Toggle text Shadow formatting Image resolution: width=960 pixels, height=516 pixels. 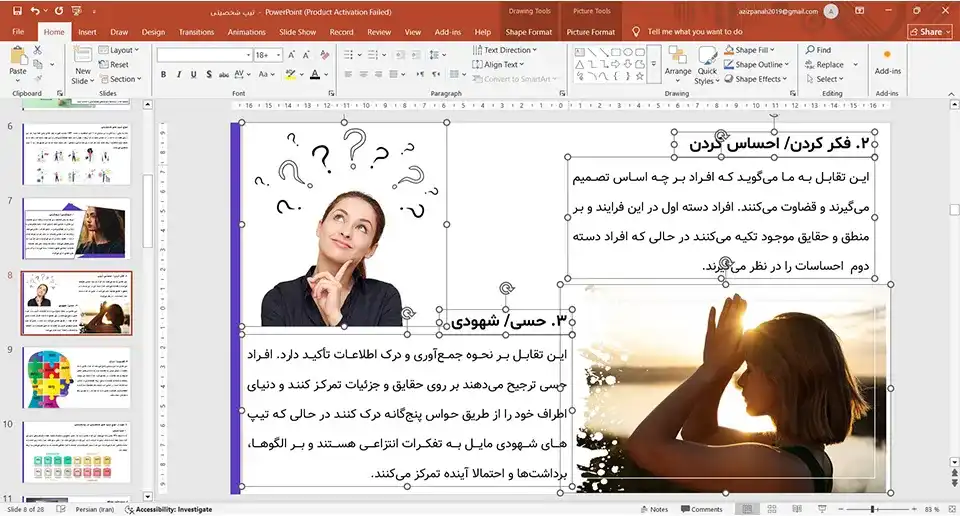209,75
